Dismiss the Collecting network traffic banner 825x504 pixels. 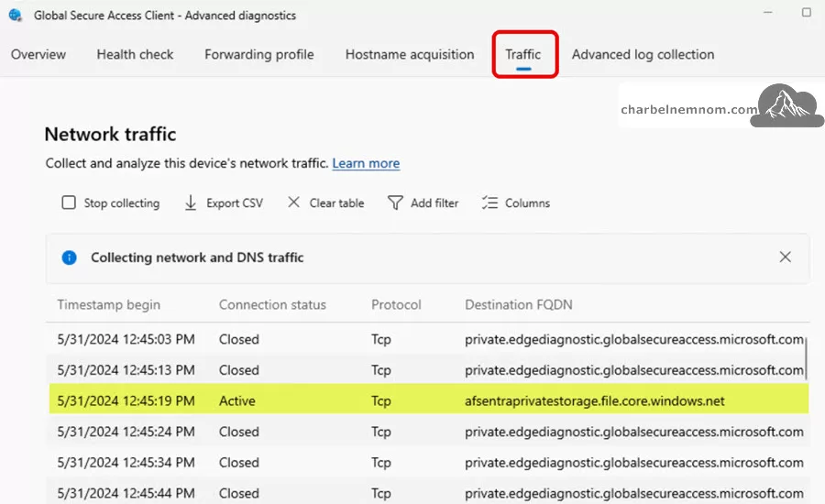(785, 257)
